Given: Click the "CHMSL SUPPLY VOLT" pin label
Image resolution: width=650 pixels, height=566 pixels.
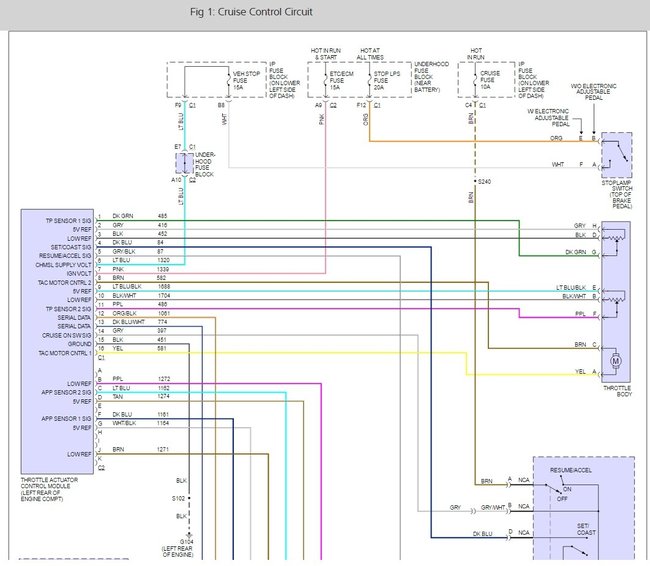Looking at the screenshot, I should pyautogui.click(x=63, y=265).
